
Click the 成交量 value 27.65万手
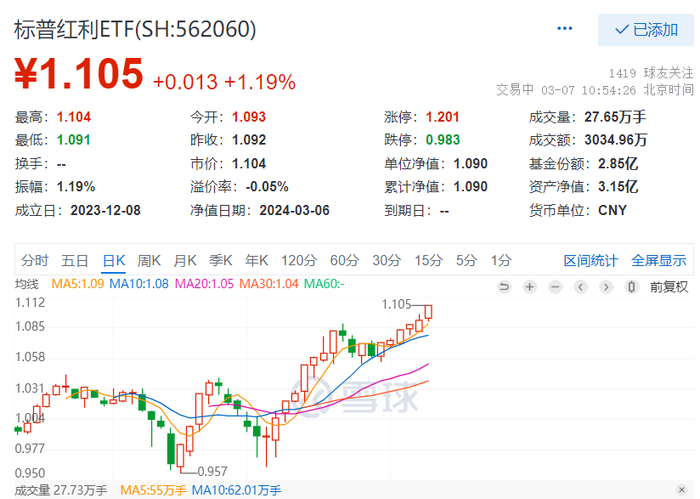(615, 117)
